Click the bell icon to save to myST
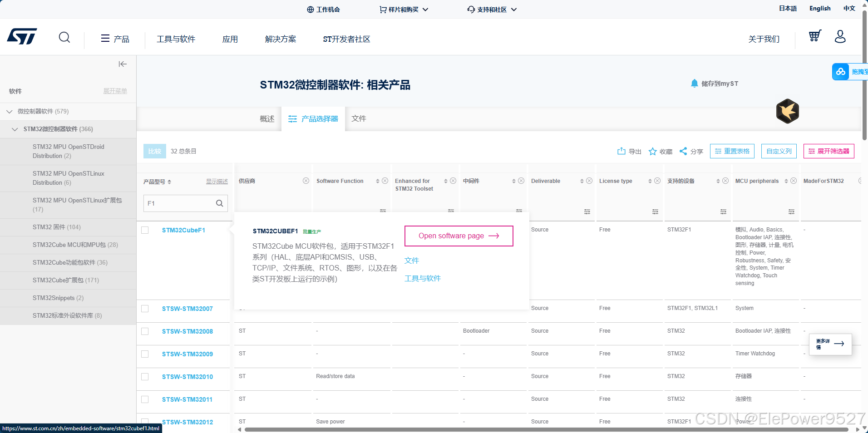Viewport: 868px width, 433px height. point(694,84)
